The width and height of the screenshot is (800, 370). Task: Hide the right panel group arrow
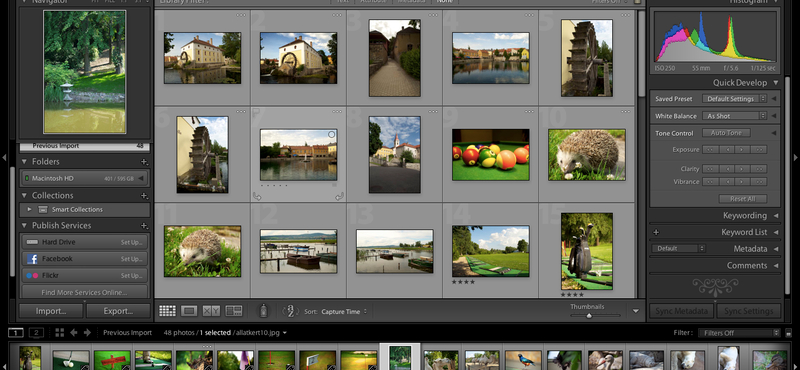[796, 158]
